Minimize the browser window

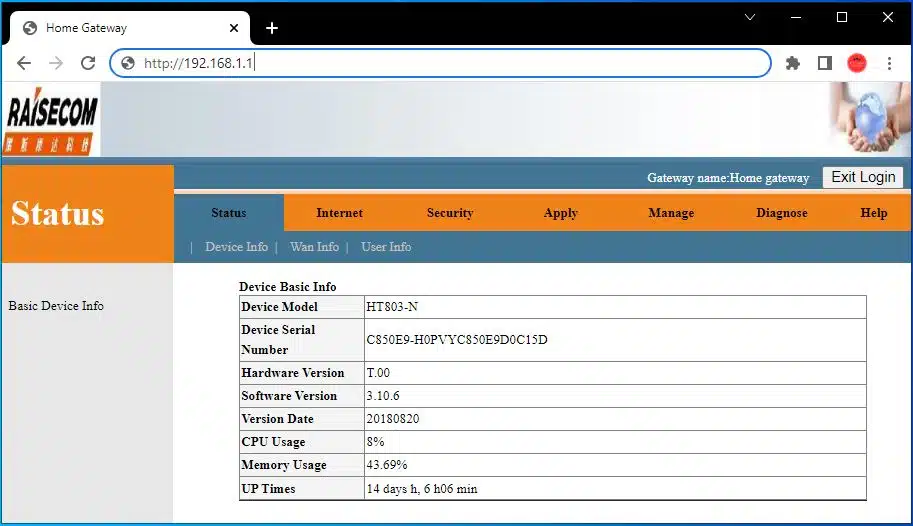(x=796, y=17)
